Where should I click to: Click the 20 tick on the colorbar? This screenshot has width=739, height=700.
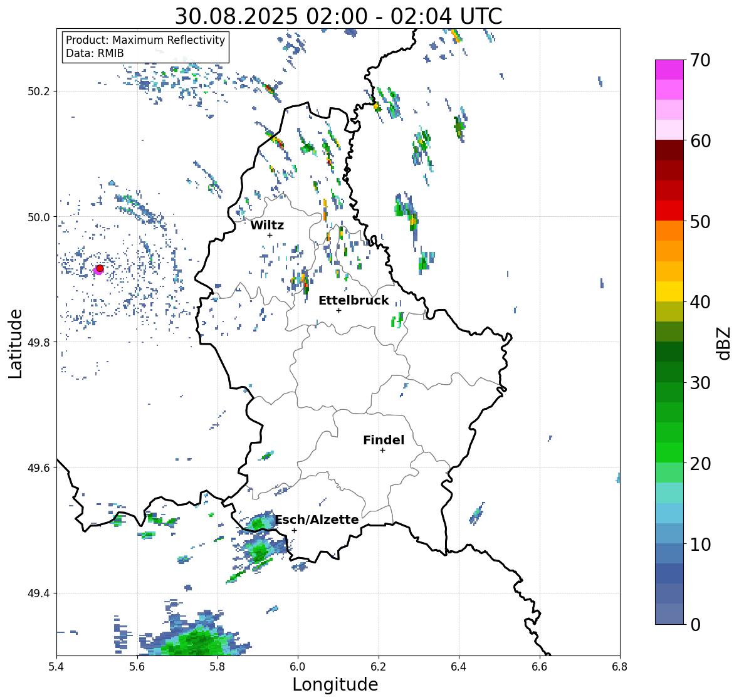coord(700,464)
